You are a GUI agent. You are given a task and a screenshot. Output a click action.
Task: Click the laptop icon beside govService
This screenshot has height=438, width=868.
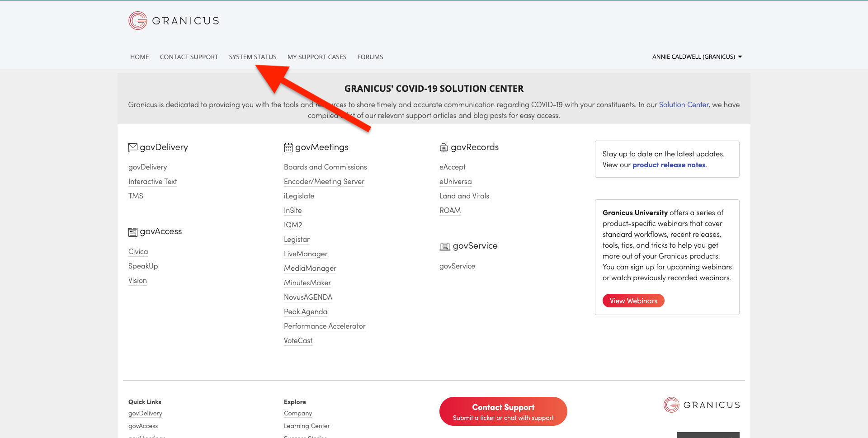point(444,246)
